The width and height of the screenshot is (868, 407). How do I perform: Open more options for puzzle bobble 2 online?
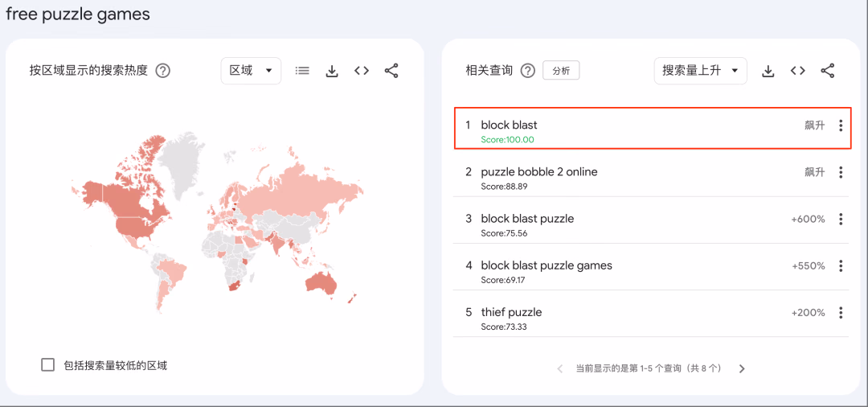841,172
